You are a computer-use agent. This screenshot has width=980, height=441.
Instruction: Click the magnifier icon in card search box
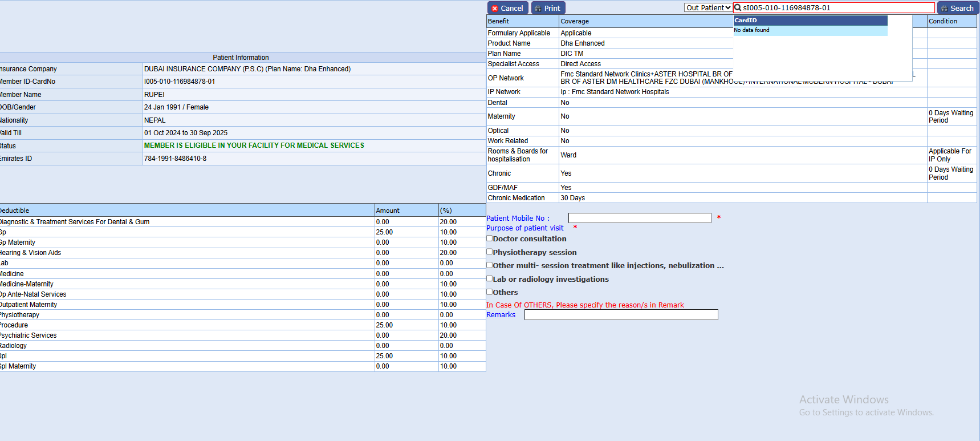click(x=738, y=8)
